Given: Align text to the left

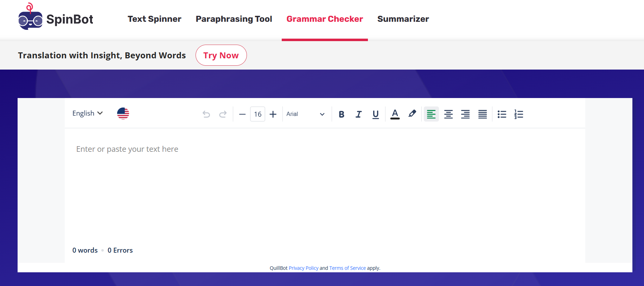Looking at the screenshot, I should click(x=431, y=114).
